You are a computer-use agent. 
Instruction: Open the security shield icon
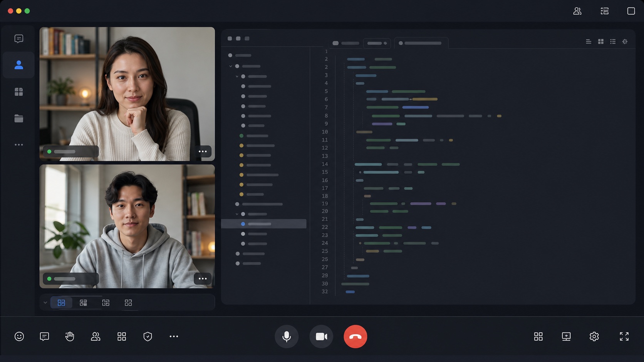[x=148, y=337]
